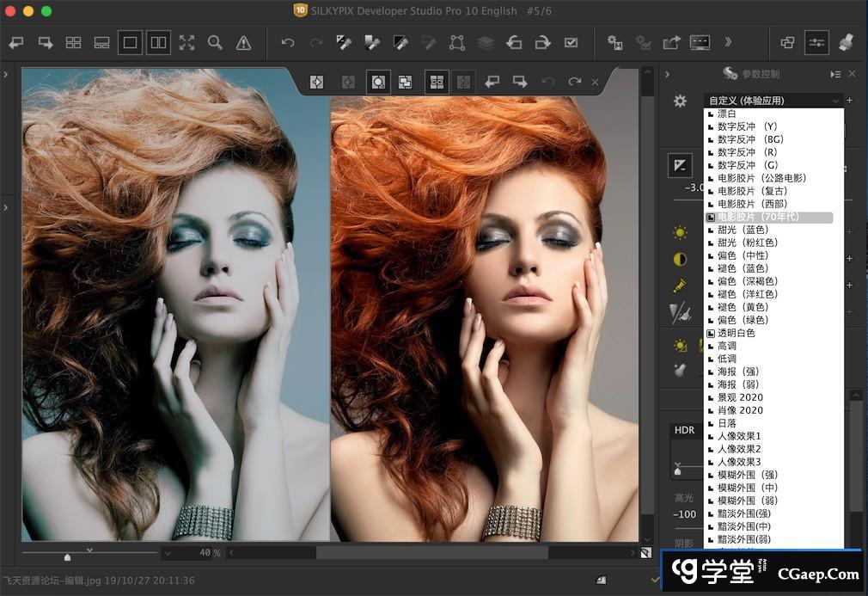Click the warning triangle icon in toolbar
Viewport: 868px width, 596px height.
243,42
